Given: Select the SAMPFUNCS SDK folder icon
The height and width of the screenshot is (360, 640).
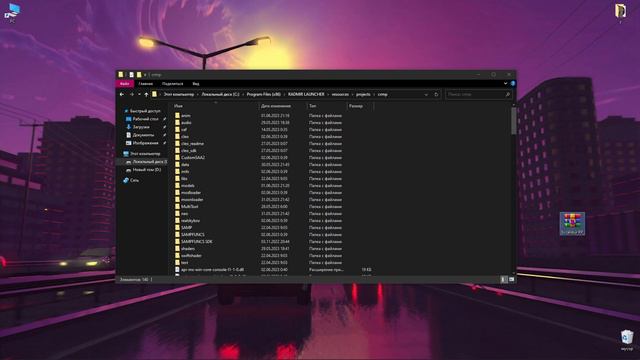Looking at the screenshot, I should tap(178, 242).
